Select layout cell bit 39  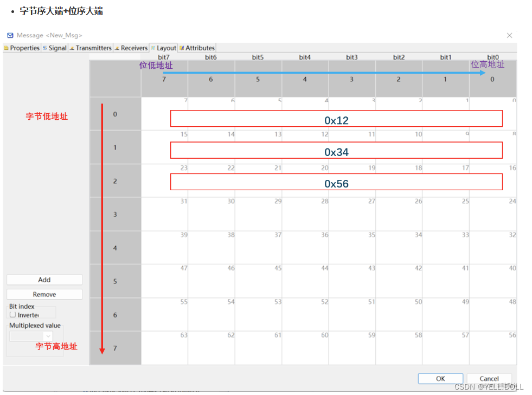[164, 248]
